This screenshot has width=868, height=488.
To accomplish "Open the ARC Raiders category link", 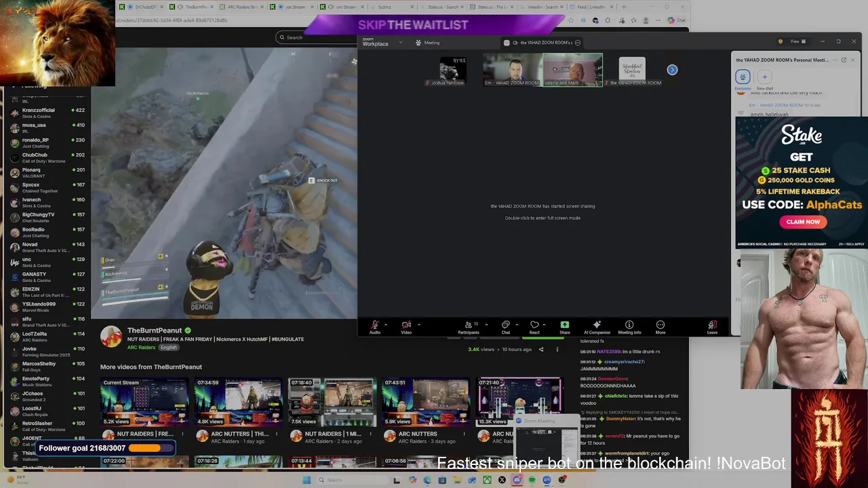I will [x=142, y=348].
